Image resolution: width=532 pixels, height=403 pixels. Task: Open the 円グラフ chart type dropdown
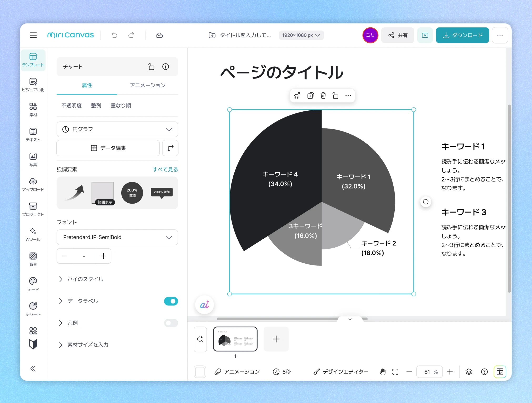tap(117, 129)
